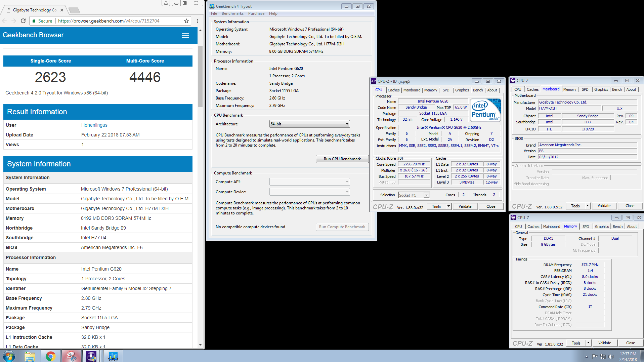
Task: Expand the Compute Device dropdown
Action: click(x=310, y=192)
